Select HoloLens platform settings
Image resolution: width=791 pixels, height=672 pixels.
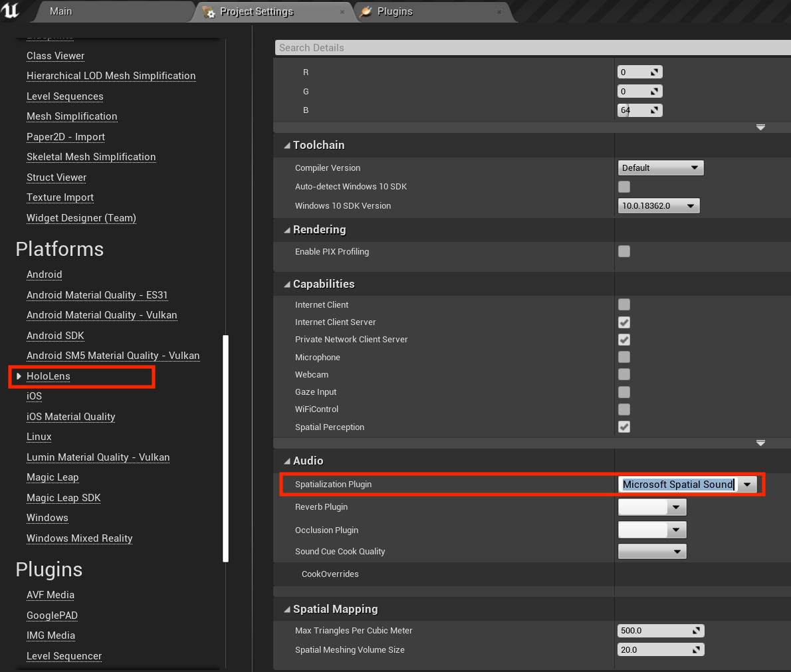[x=49, y=376]
